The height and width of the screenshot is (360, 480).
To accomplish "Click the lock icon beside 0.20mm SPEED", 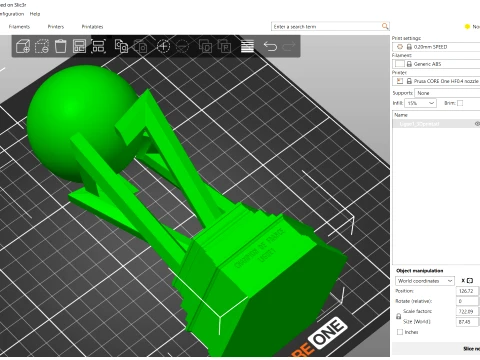I will click(x=409, y=47).
